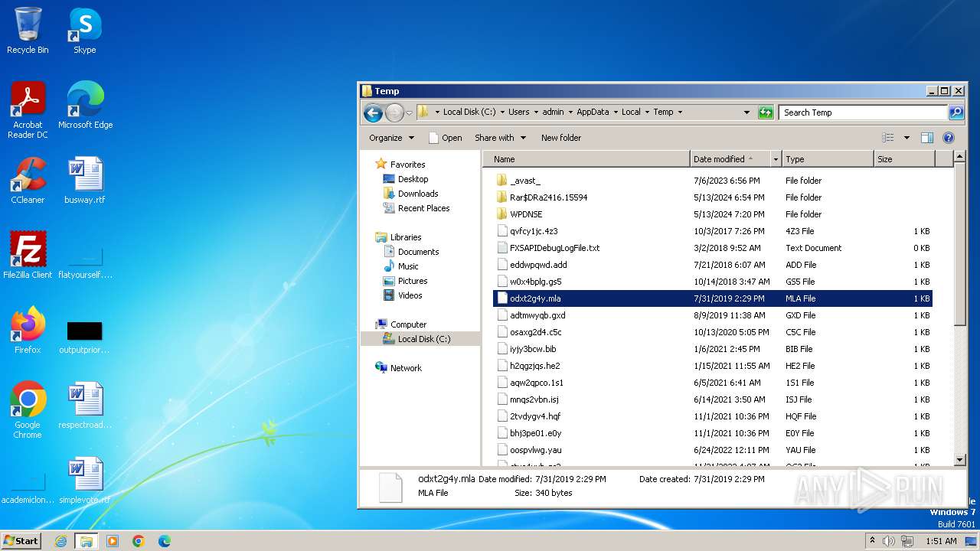This screenshot has height=551, width=980.
Task: Open Documents library
Action: [418, 252]
